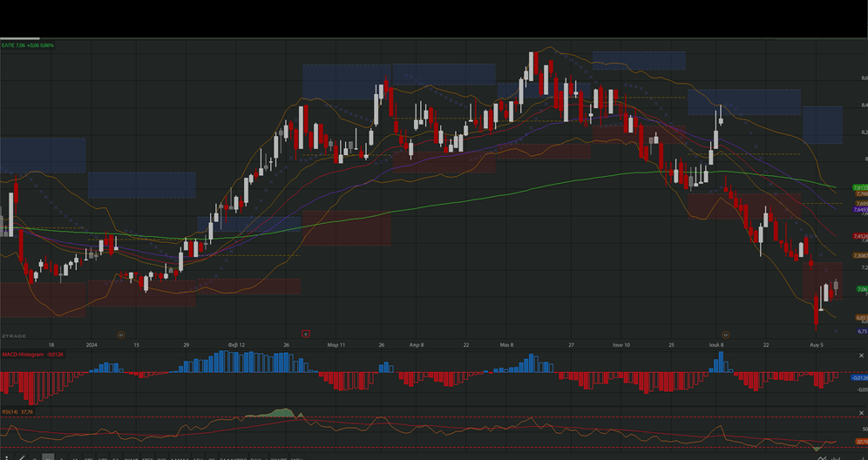This screenshot has height=460, width=868.
Task: Click the orange RSI value tag on axis
Action: [x=861, y=442]
